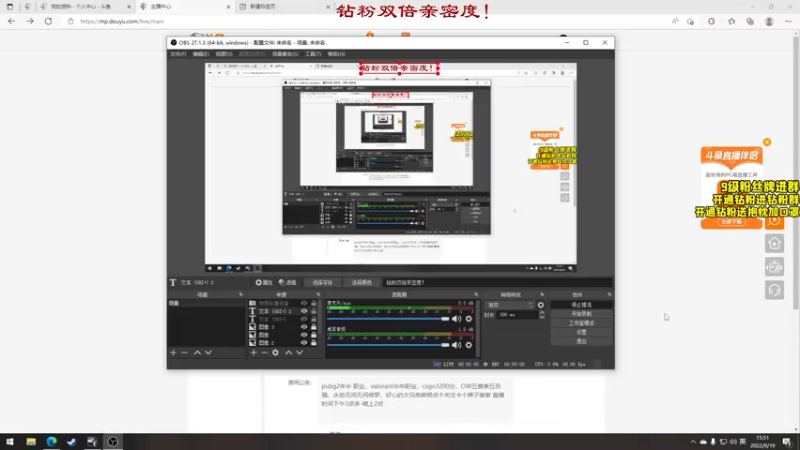Image resolution: width=800 pixels, height=450 pixels.
Task: Switch to OBS Studio in taskbar
Action: (x=113, y=441)
